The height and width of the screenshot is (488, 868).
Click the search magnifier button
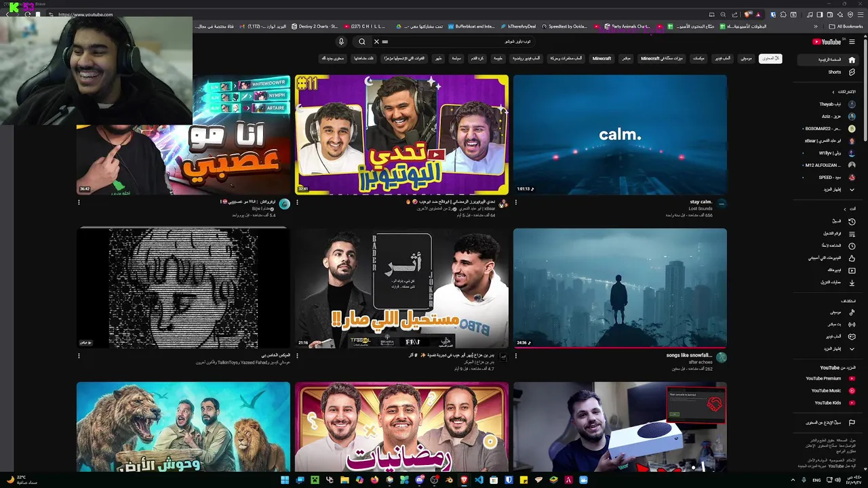tap(362, 41)
